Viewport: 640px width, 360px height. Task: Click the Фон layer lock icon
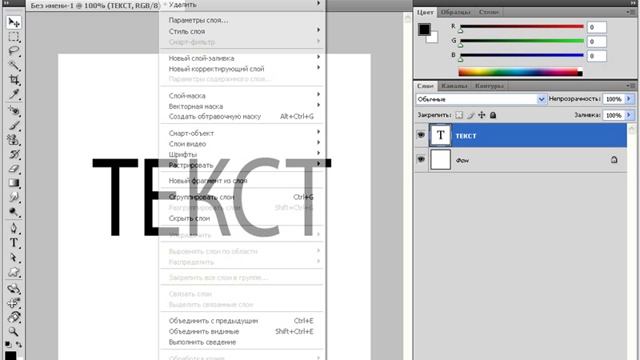[x=614, y=160]
